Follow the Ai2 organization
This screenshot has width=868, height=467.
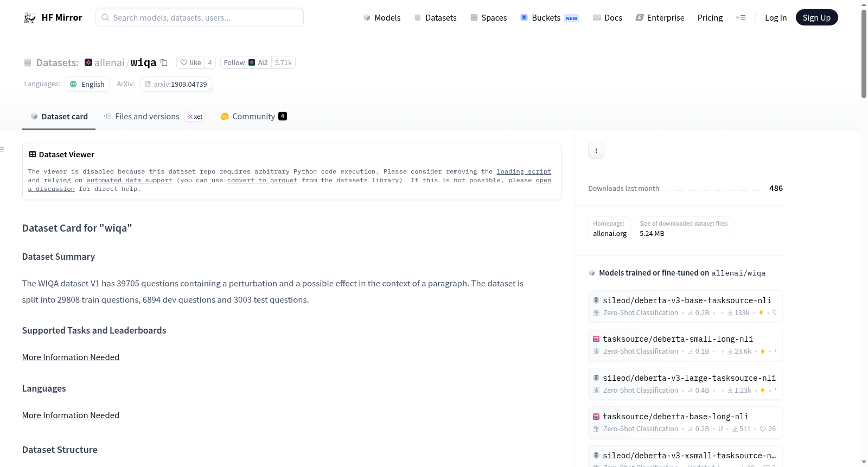click(x=246, y=62)
